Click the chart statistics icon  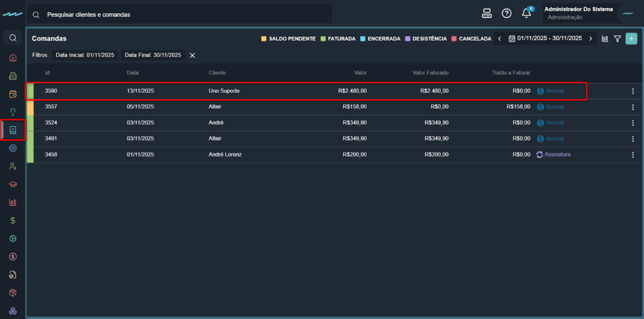pos(605,39)
